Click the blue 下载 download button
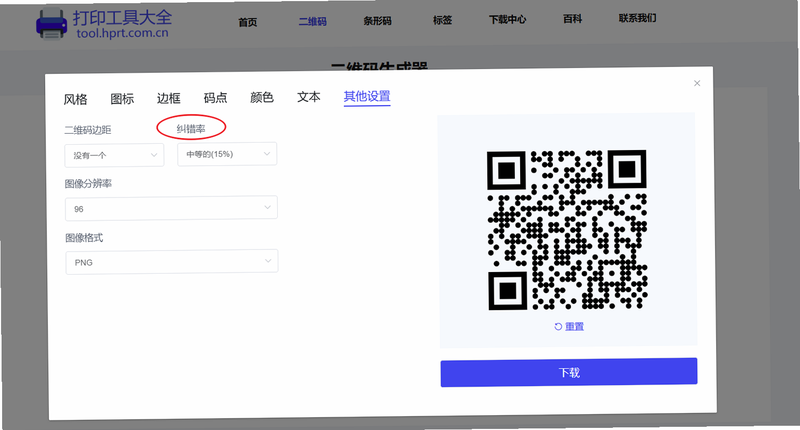The image size is (800, 430). (x=569, y=372)
